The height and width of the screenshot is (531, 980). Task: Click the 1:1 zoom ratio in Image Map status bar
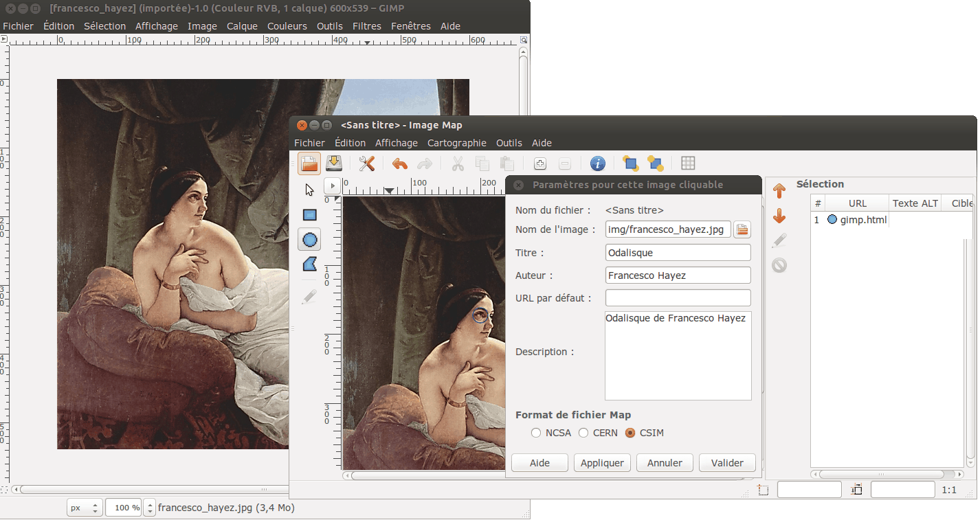tap(949, 490)
